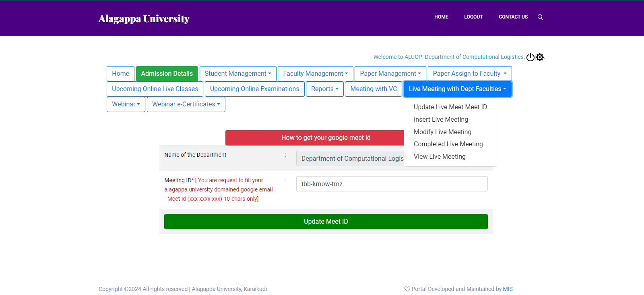644x295 pixels.
Task: Focus the Meeting ID input field
Action: tap(392, 184)
